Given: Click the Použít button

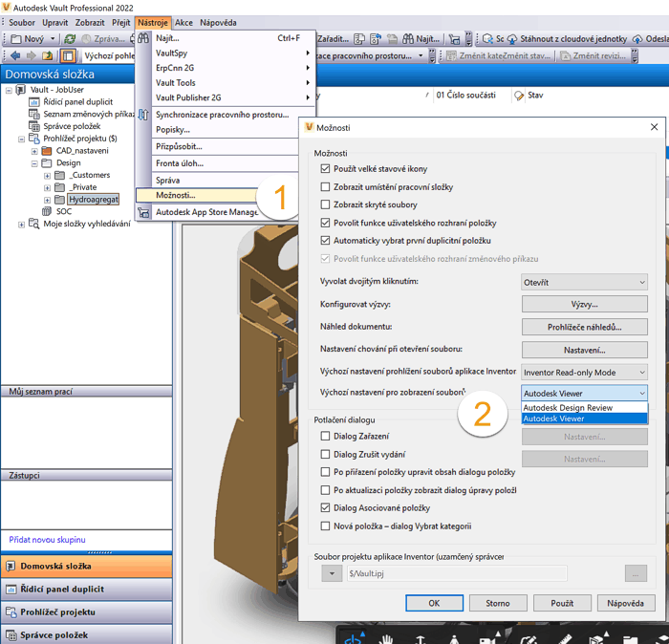Looking at the screenshot, I should [x=562, y=603].
